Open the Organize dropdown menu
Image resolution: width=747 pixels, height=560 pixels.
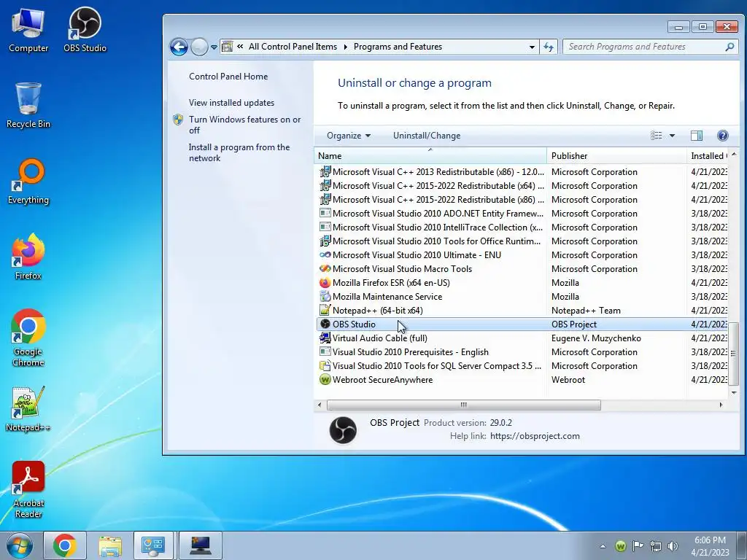click(348, 136)
